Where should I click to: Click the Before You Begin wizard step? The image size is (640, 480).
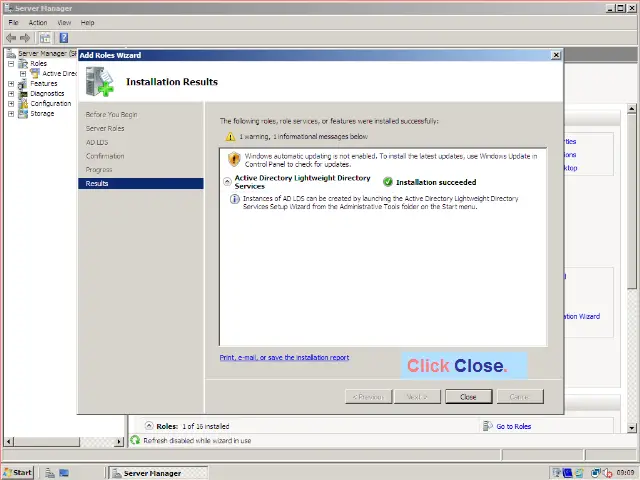click(x=111, y=115)
